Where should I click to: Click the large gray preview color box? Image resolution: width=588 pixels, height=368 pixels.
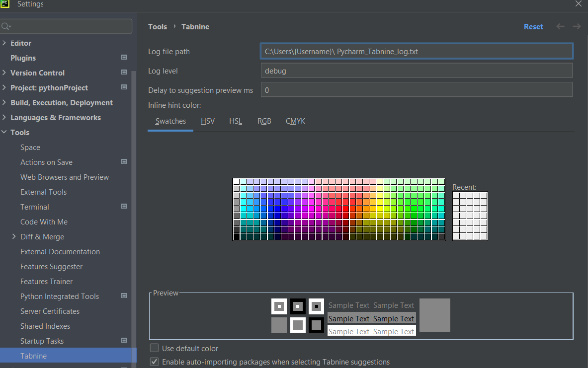[434, 315]
